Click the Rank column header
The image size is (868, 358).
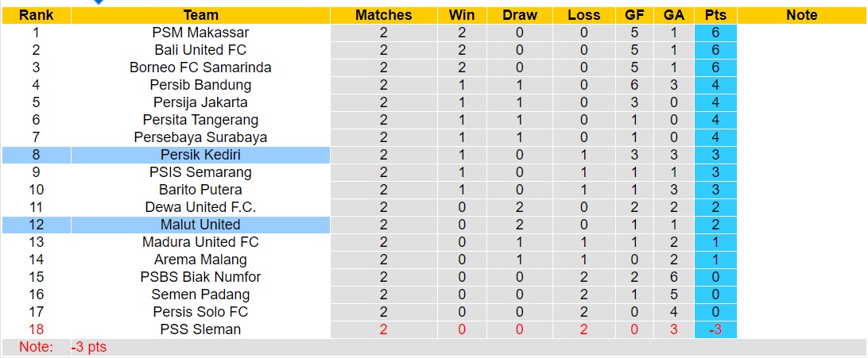pos(36,15)
